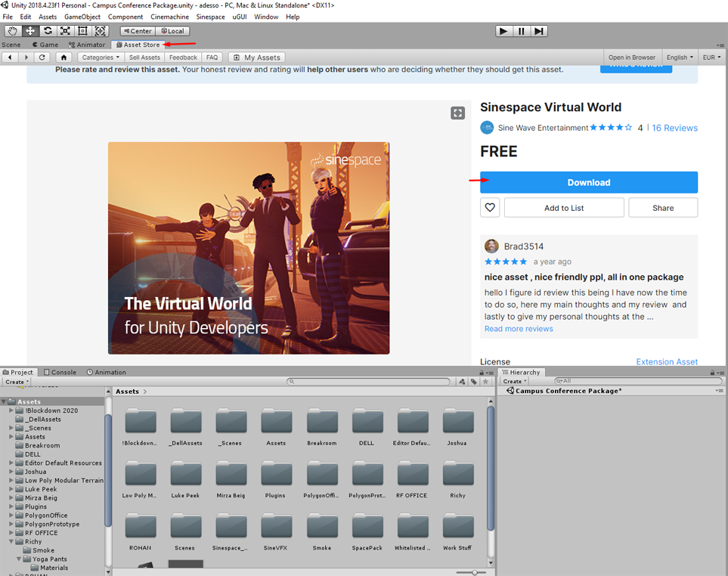This screenshot has width=728, height=576.
Task: Select the Rotate tool
Action: click(48, 31)
